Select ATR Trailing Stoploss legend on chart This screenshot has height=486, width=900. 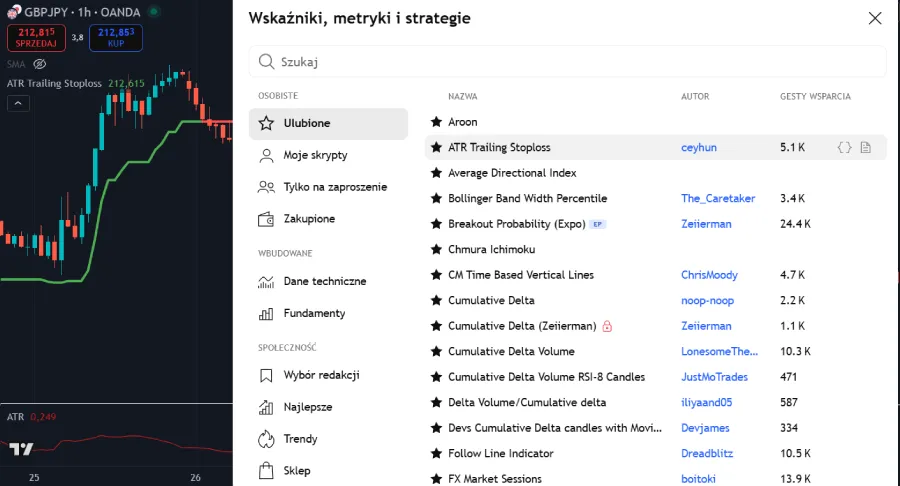54,83
